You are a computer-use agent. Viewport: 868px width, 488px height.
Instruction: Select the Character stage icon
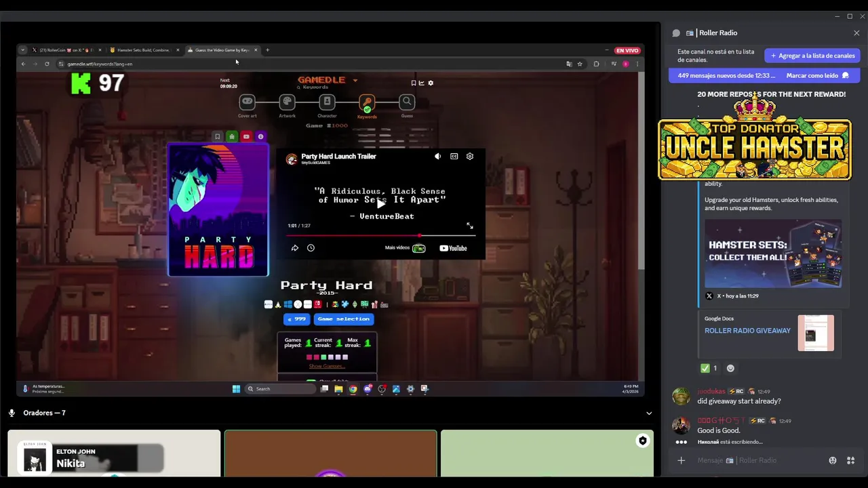pyautogui.click(x=327, y=102)
